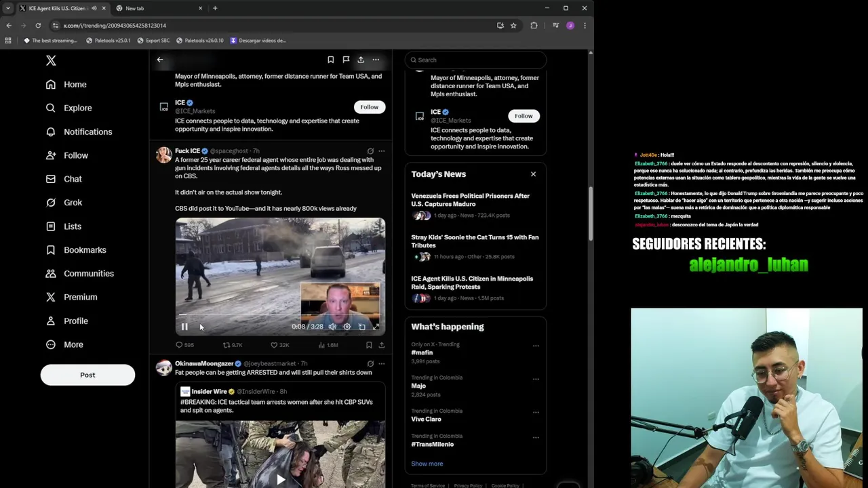The image size is (868, 488).
Task: Click the Communities icon in sidebar
Action: click(51, 274)
